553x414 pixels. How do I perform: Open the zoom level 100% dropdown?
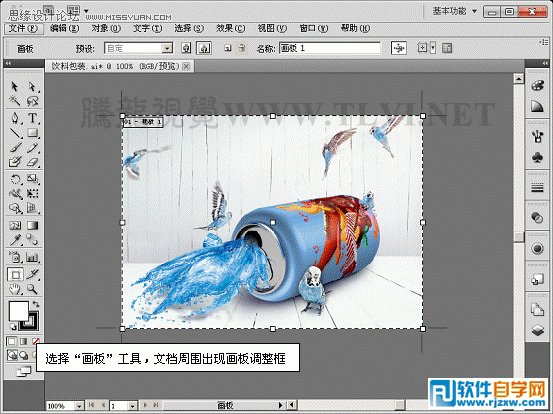79,406
